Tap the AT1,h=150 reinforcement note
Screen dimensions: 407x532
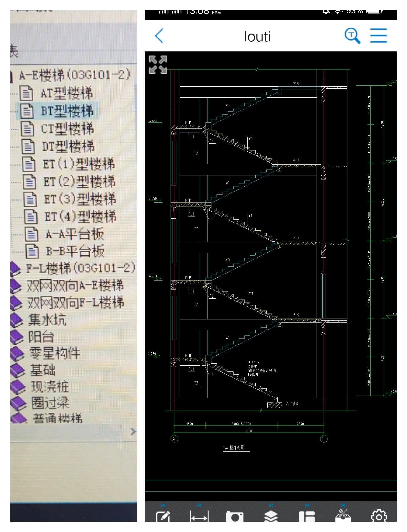click(x=262, y=368)
